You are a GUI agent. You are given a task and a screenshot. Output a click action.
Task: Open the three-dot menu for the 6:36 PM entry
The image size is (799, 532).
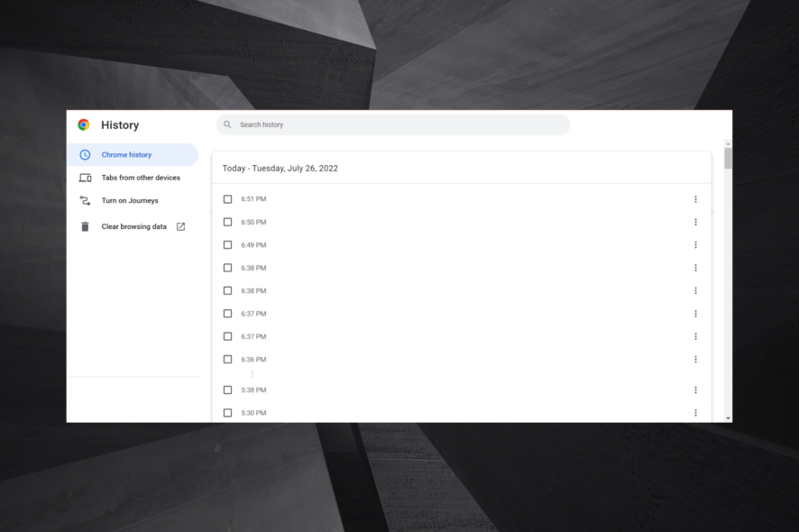point(695,359)
